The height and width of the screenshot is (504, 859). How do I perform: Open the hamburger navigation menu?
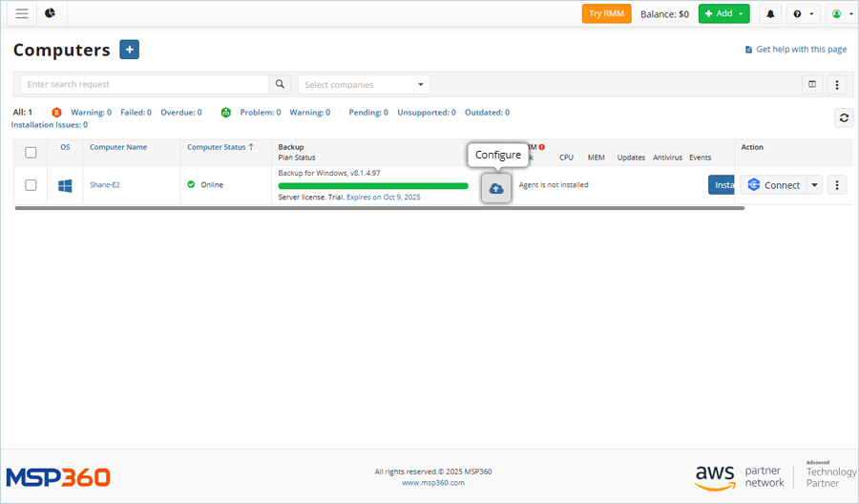pyautogui.click(x=22, y=13)
